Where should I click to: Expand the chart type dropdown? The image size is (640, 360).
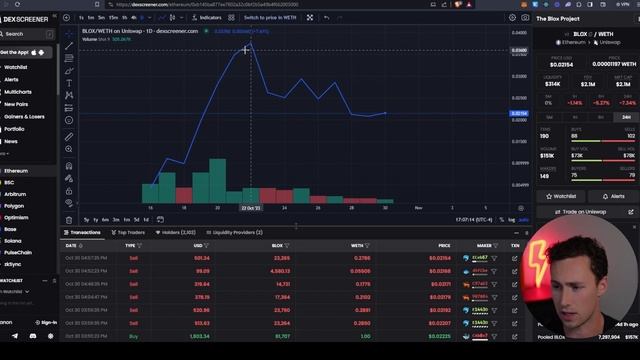tap(182, 18)
